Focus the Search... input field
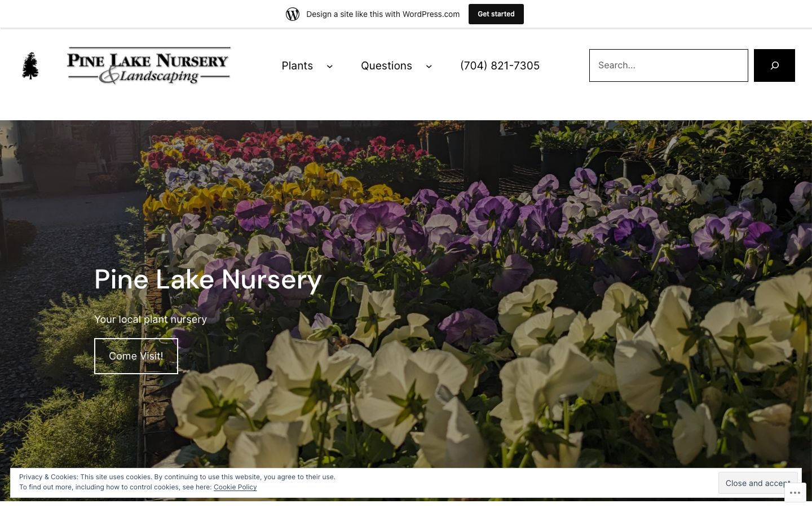Image resolution: width=812 pixels, height=508 pixels. [668, 65]
